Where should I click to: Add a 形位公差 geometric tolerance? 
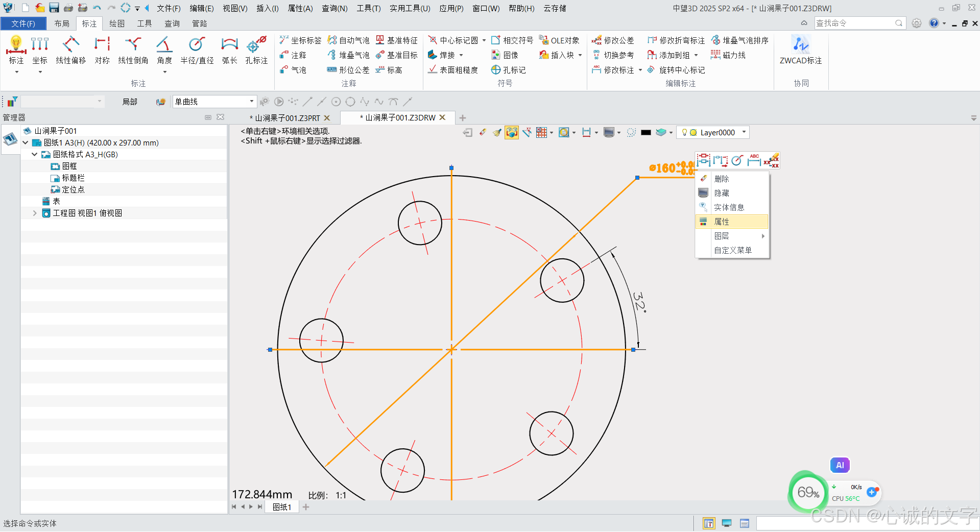click(348, 70)
